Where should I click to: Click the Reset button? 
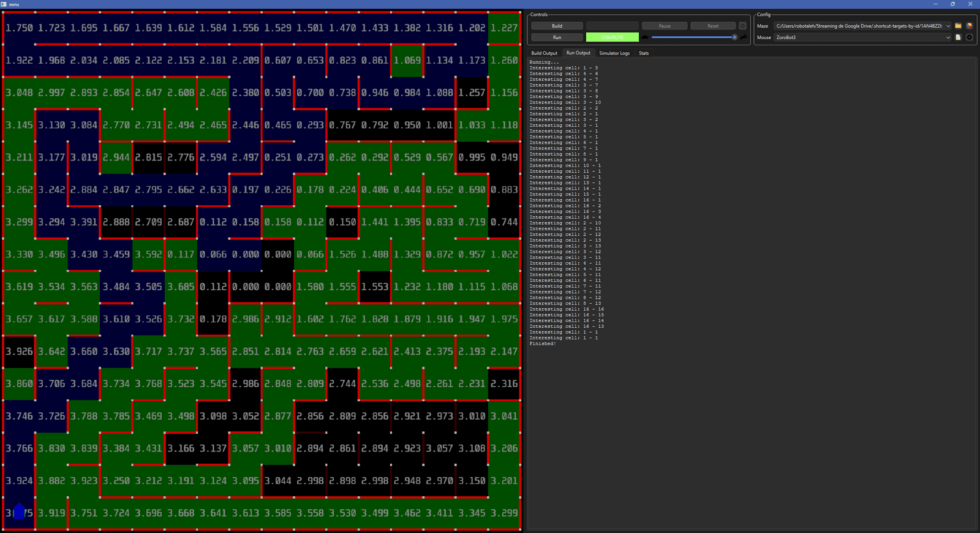[713, 26]
